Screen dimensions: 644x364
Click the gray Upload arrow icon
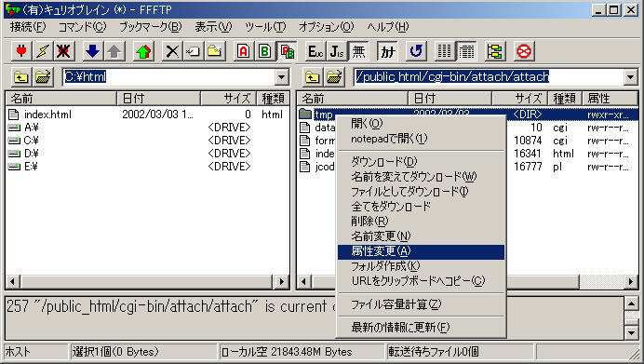point(114,52)
